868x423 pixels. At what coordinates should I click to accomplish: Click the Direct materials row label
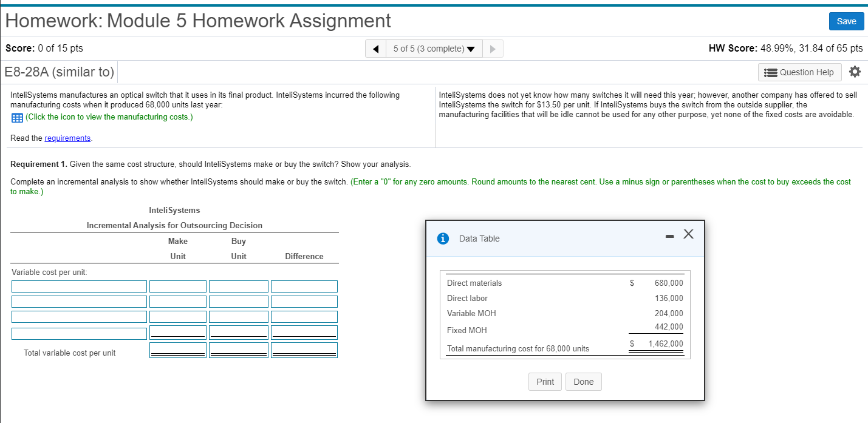coord(474,283)
